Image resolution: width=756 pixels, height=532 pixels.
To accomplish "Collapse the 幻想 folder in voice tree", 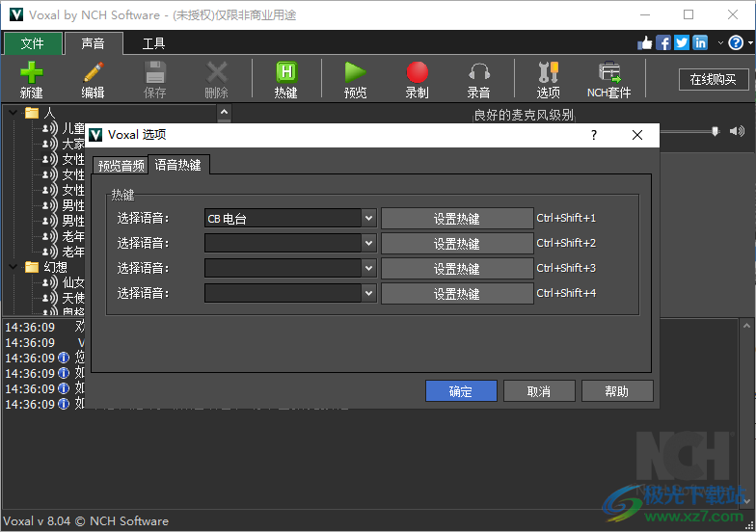I will [13, 266].
